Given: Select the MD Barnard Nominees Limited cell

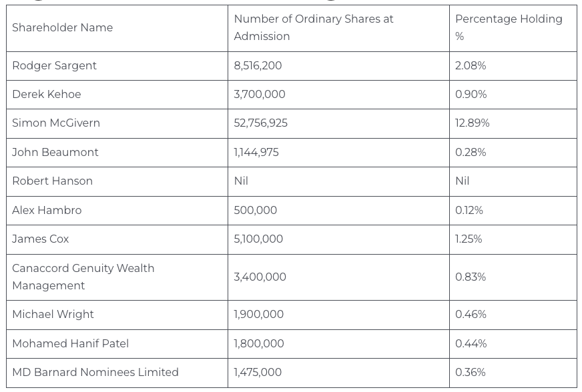Looking at the screenshot, I should pyautogui.click(x=95, y=372).
